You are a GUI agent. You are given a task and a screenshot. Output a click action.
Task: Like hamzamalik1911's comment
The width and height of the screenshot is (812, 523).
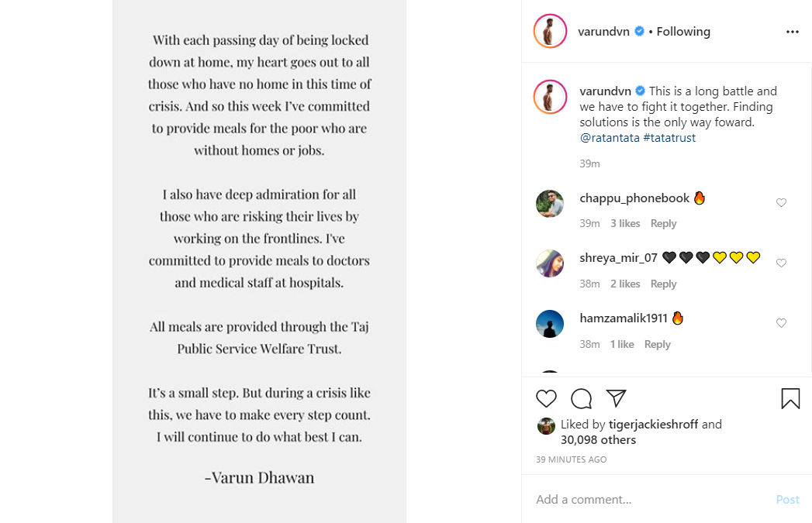point(781,323)
